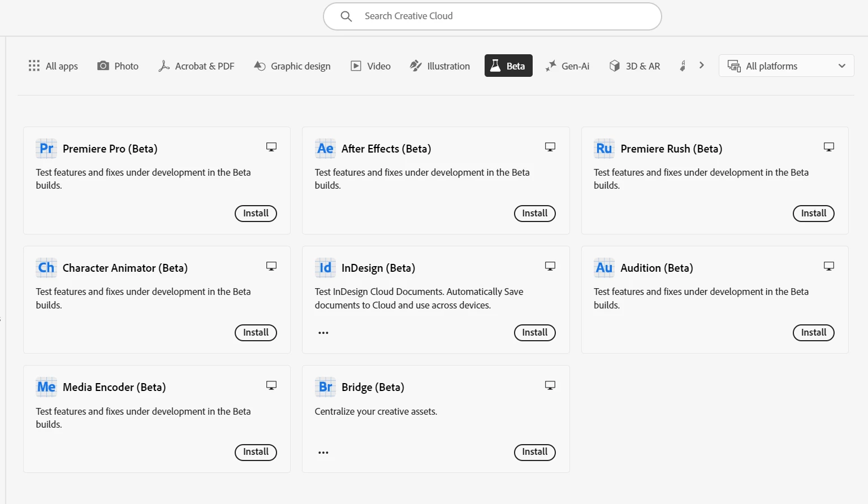Click the Premiere Pro (Beta) title

click(110, 149)
